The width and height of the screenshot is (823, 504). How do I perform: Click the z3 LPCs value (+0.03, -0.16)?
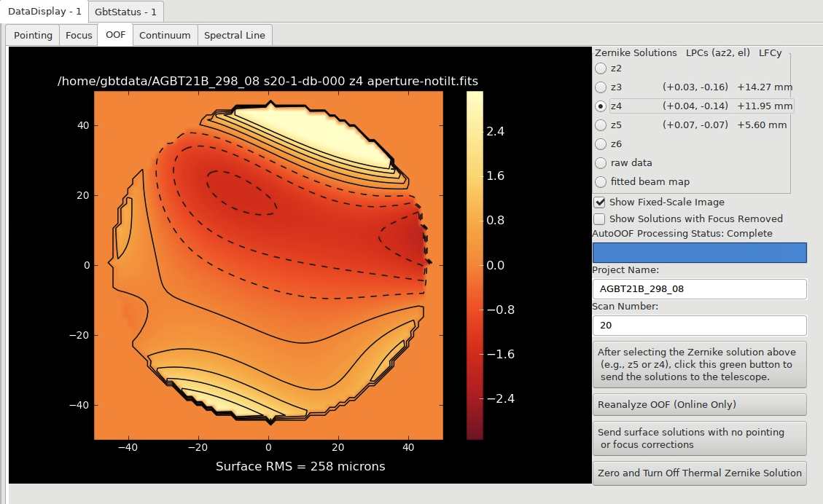tap(695, 87)
